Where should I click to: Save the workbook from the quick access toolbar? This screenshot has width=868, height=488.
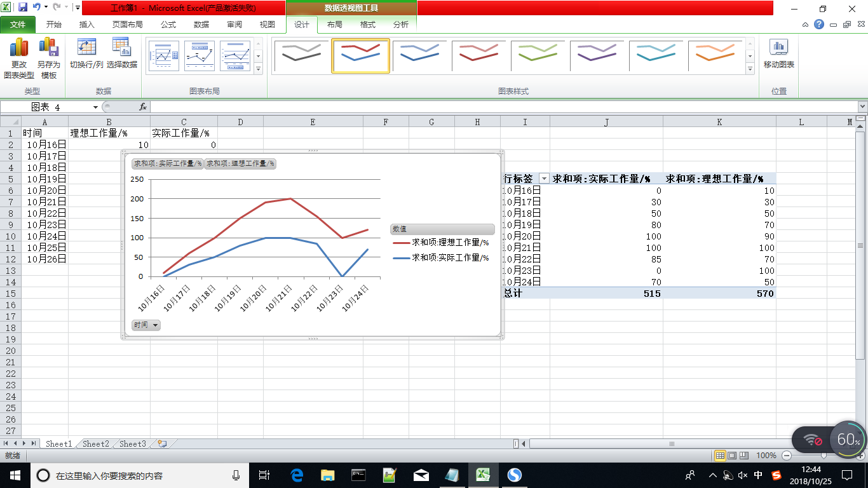pyautogui.click(x=23, y=8)
